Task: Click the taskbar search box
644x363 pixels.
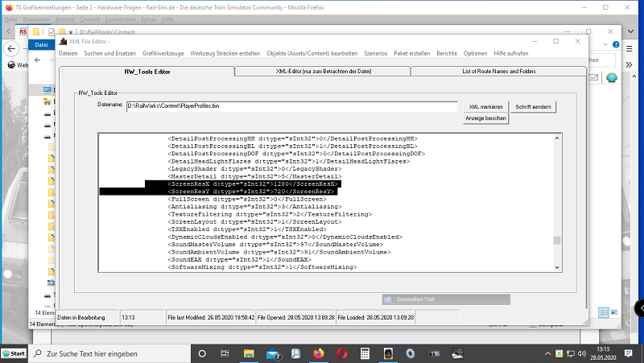Action: [x=110, y=353]
